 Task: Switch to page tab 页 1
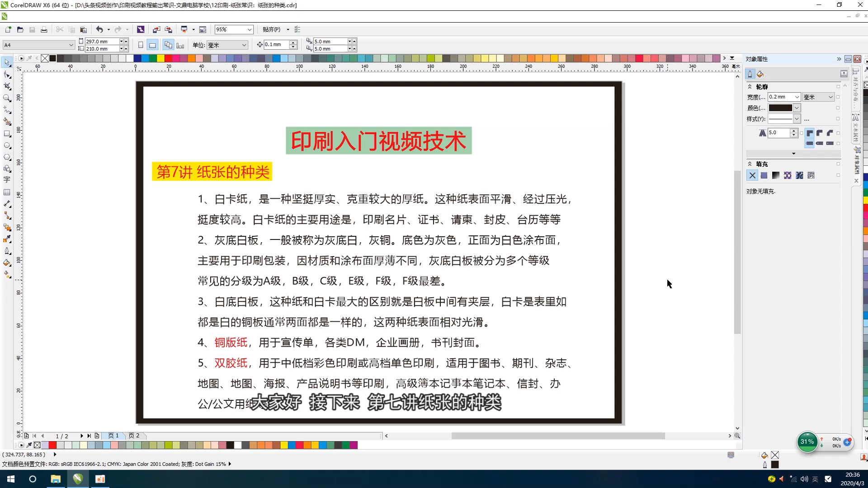pos(113,436)
